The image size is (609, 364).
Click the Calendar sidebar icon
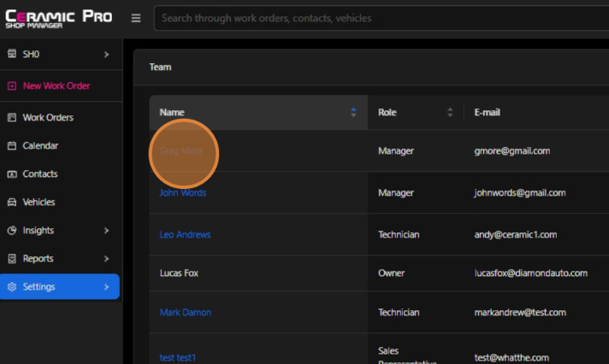(x=12, y=145)
